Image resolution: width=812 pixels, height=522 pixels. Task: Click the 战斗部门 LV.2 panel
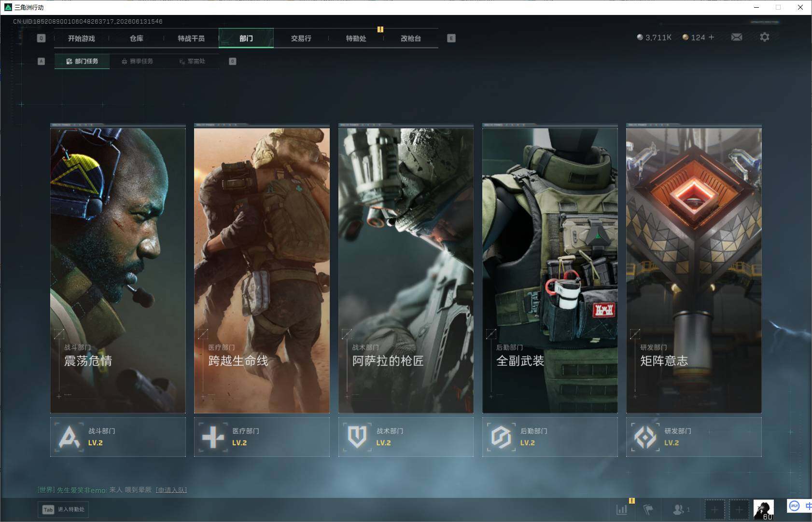click(118, 437)
